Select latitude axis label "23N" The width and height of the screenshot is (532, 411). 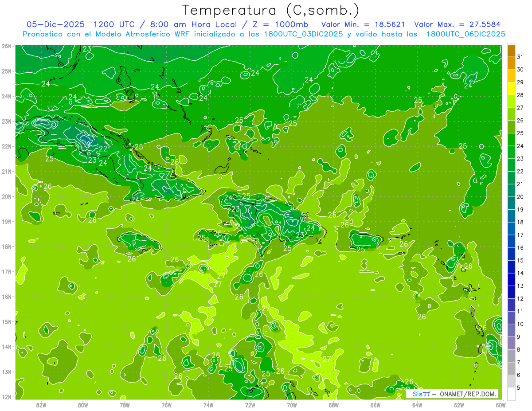coord(6,121)
